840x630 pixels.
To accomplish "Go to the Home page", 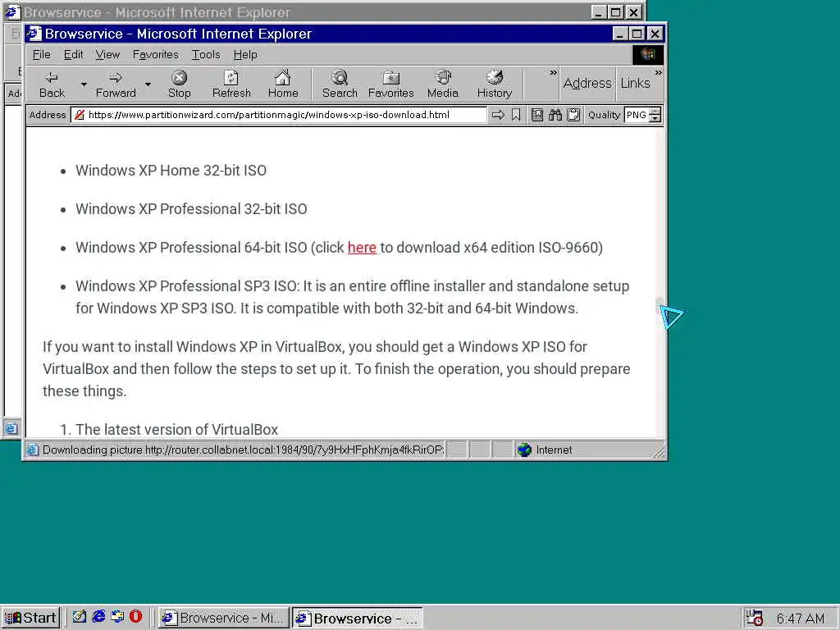I will [x=283, y=84].
